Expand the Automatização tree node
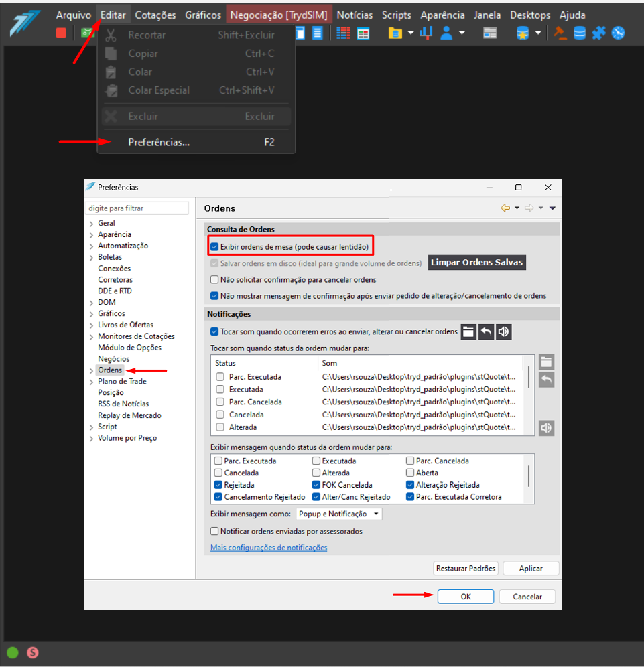 tap(92, 246)
